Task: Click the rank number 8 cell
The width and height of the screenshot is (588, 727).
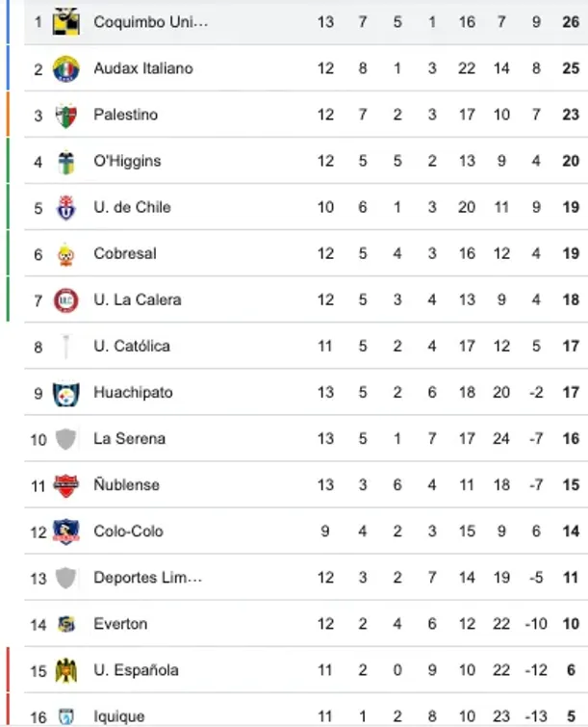Action: click(x=38, y=347)
